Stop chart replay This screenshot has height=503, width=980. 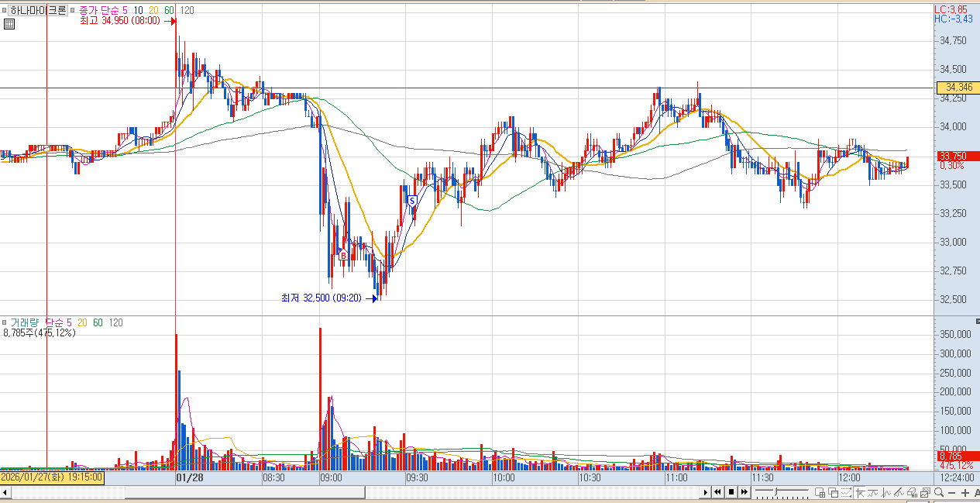(x=731, y=492)
